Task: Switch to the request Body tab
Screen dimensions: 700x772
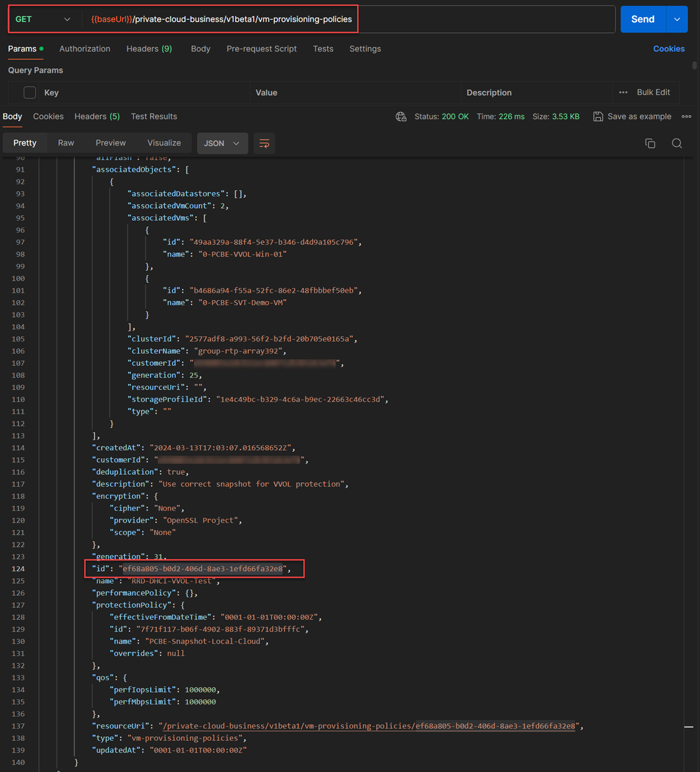Action: (200, 49)
